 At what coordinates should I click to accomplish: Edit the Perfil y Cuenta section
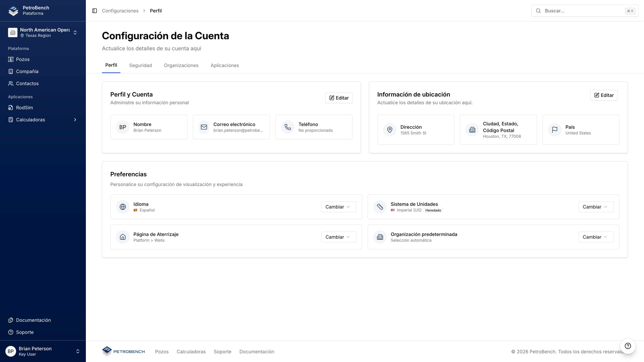tap(338, 98)
